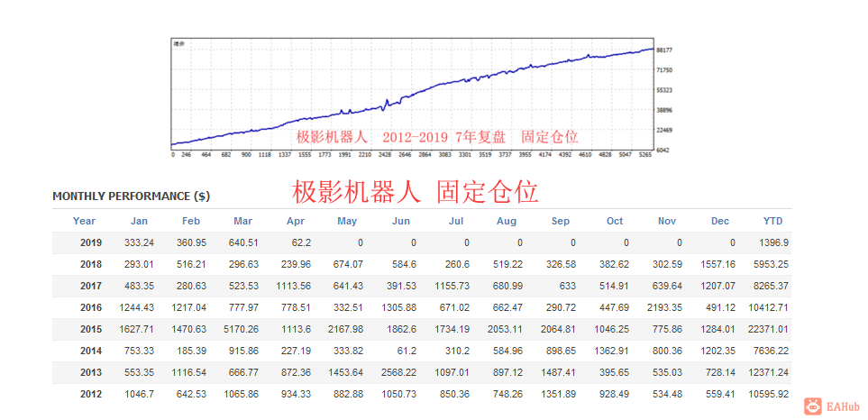Click 2016 YTD value 10412.71
The image size is (868, 420).
[x=769, y=307]
